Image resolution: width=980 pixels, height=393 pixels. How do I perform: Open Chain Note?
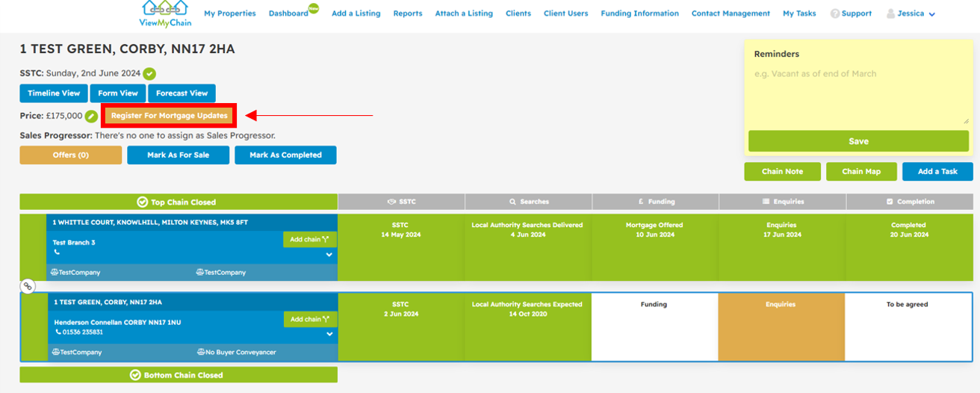782,171
